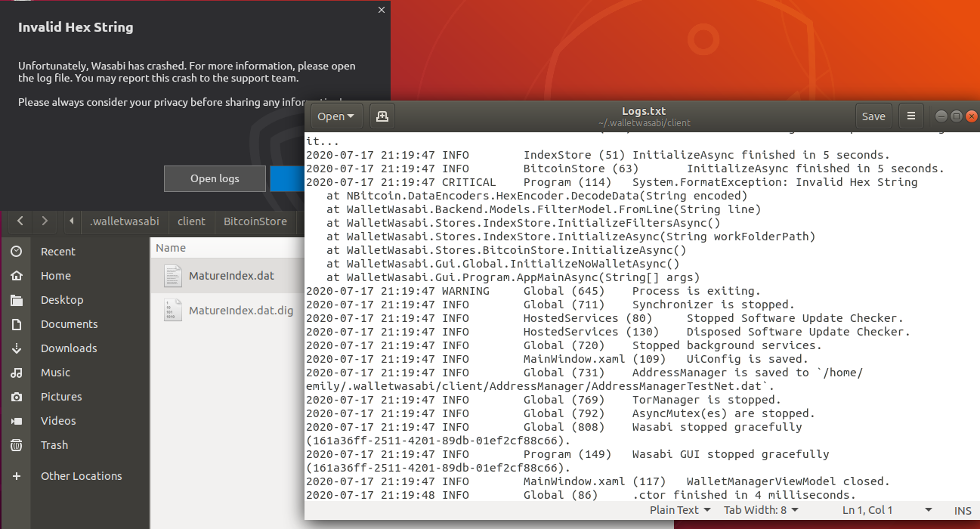
Task: Select the MatureIndex.dat.dig file
Action: 227,310
